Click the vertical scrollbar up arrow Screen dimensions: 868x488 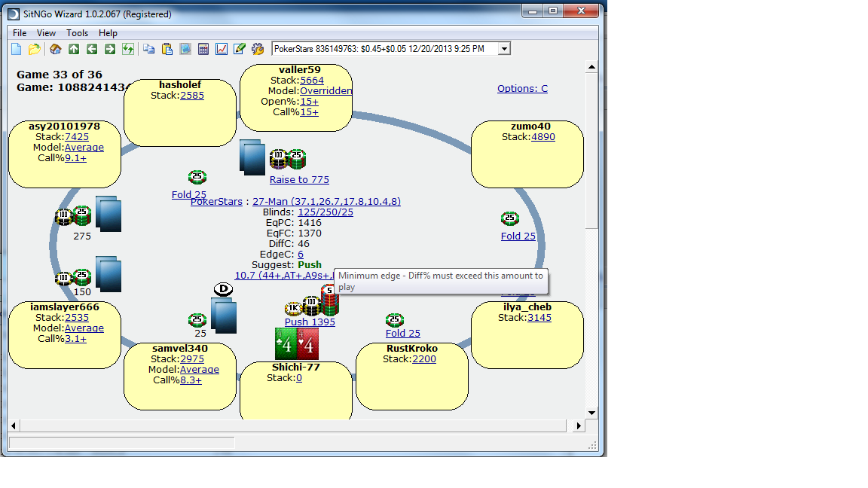[x=591, y=67]
